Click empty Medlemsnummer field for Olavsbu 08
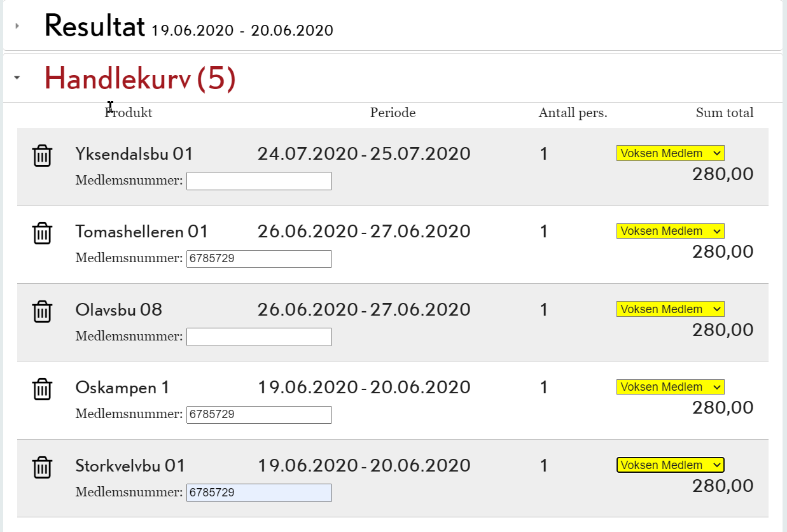This screenshot has height=532, width=787. click(259, 337)
